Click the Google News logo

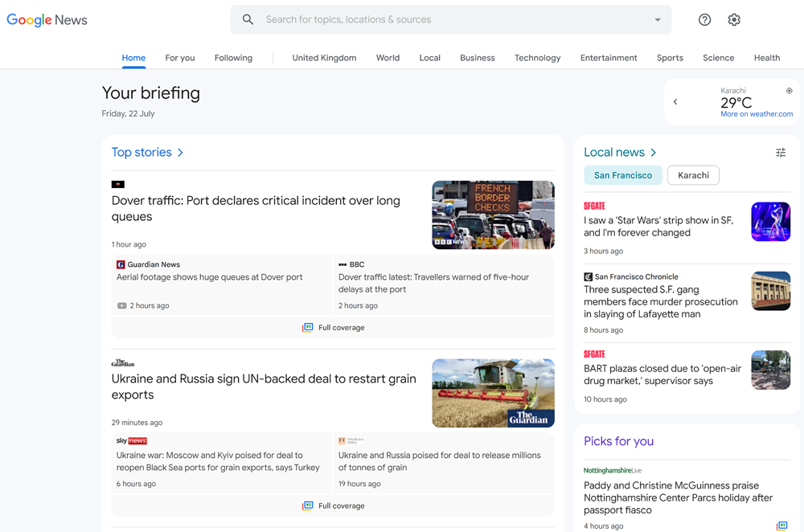(47, 20)
